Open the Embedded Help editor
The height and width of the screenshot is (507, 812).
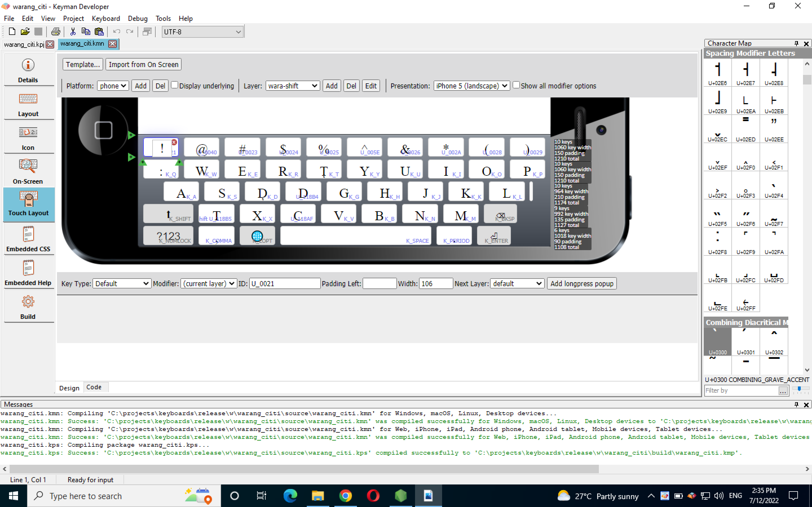pos(28,272)
